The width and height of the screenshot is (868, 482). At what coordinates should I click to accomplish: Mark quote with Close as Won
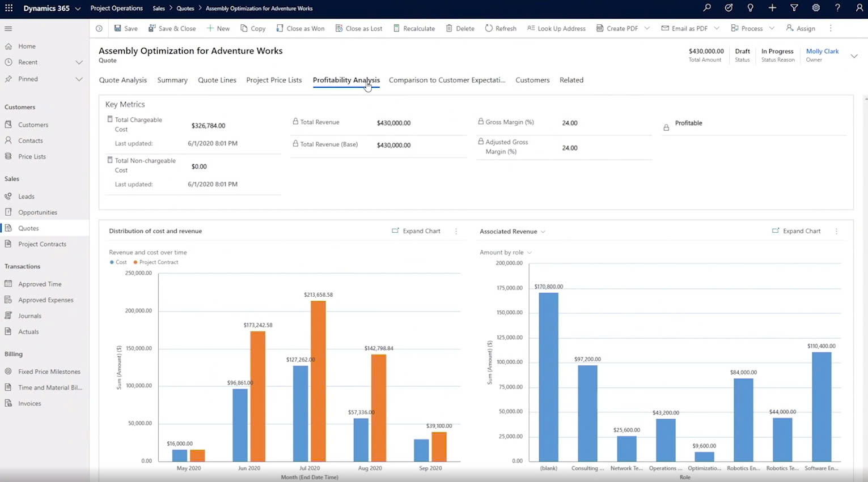click(300, 28)
